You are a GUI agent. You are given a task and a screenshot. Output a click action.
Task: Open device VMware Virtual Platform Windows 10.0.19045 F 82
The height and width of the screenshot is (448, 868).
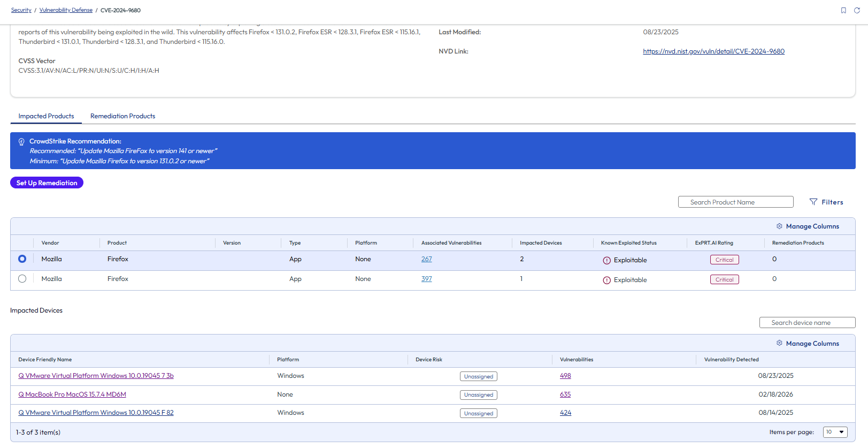coord(96,413)
